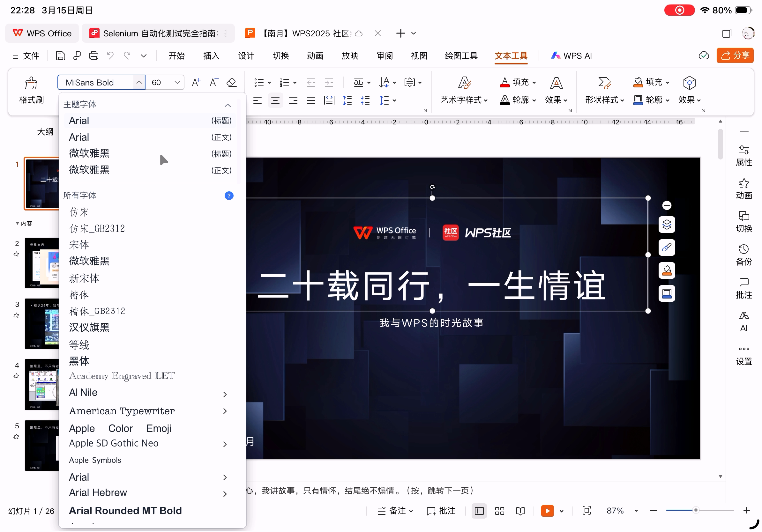Toggle center text alignment
This screenshot has width=762, height=532.
click(275, 100)
